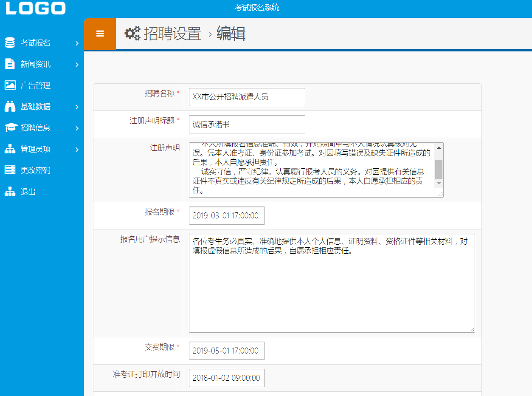Click the server icon beside 更改密码

[10, 170]
